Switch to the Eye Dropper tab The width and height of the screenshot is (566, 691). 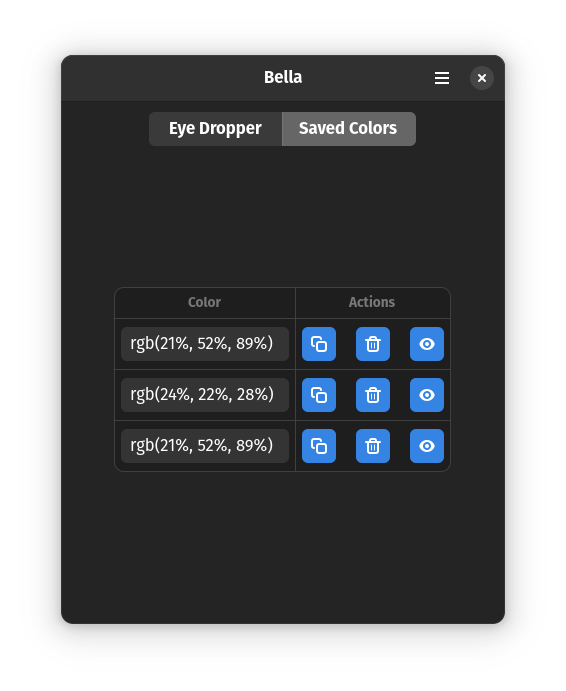[216, 129]
